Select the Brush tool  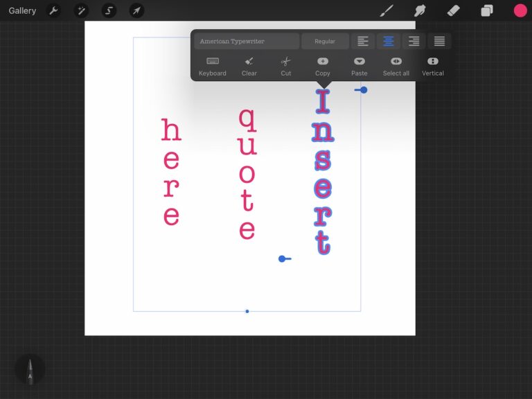tap(387, 10)
